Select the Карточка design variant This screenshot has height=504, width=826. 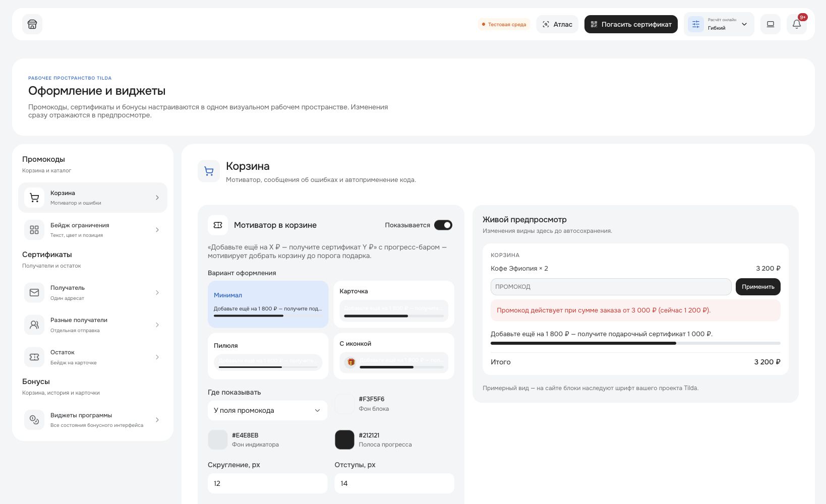coord(394,304)
